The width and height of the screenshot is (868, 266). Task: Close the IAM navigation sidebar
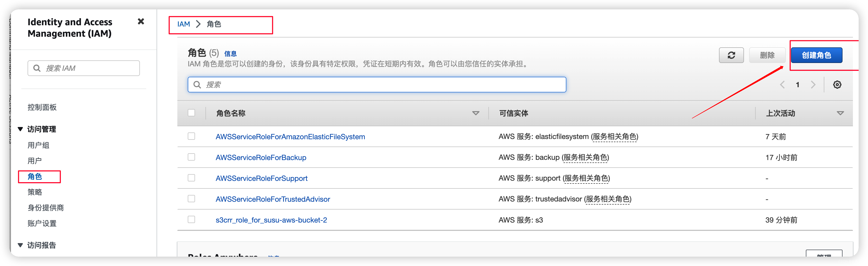tap(141, 22)
